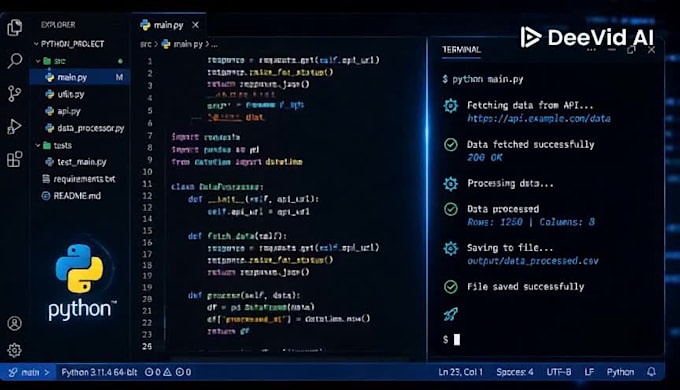Open Run and Debug icon

click(14, 126)
